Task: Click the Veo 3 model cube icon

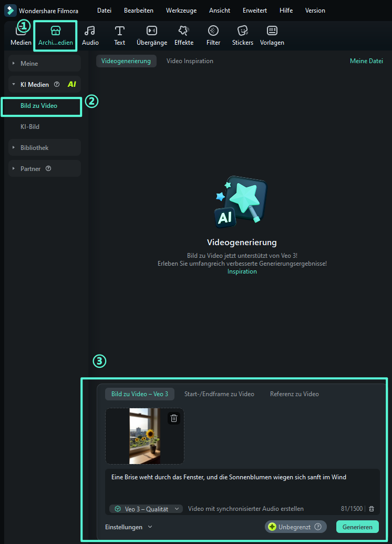Action: point(118,509)
